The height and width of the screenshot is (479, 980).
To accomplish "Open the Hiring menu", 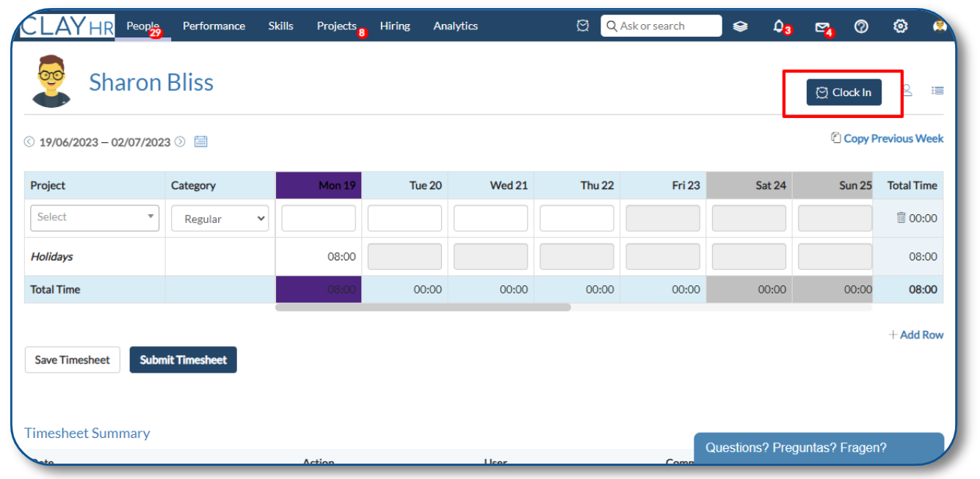I will click(395, 26).
